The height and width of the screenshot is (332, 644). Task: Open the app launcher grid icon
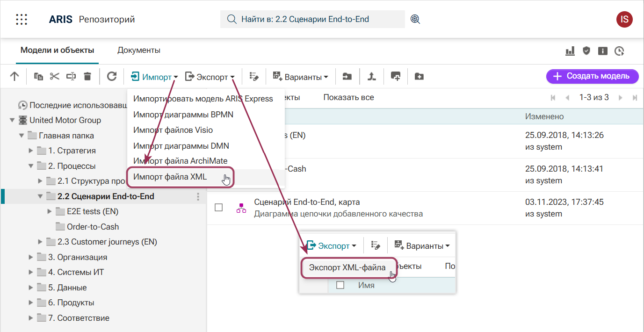point(22,19)
